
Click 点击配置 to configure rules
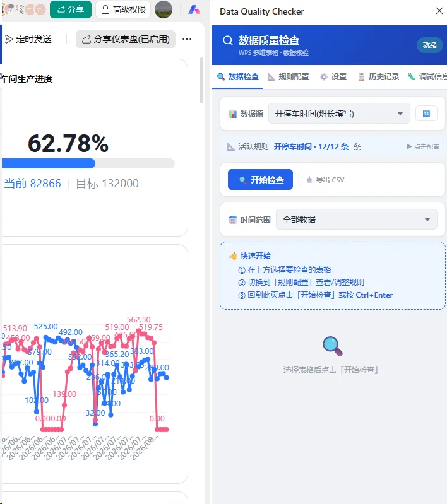[x=423, y=146]
